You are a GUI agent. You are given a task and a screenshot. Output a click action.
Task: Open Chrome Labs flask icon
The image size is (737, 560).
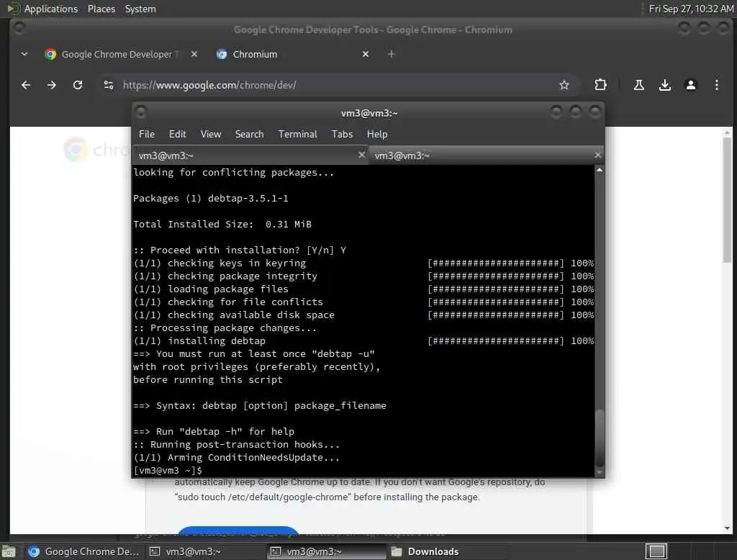coord(639,85)
